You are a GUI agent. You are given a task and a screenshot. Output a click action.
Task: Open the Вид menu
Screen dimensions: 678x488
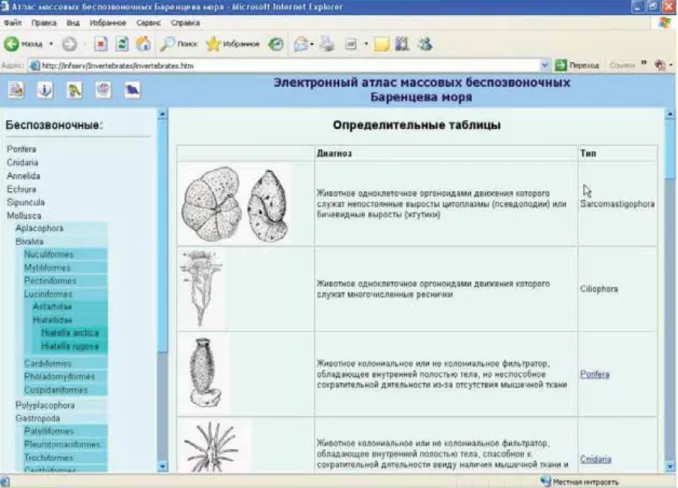click(73, 23)
